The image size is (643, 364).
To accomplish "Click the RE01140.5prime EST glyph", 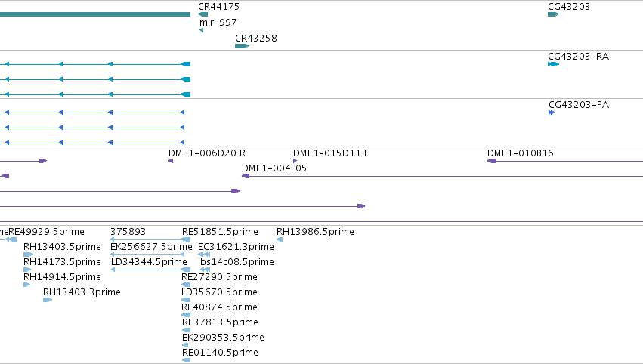I will pyautogui.click(x=186, y=361).
